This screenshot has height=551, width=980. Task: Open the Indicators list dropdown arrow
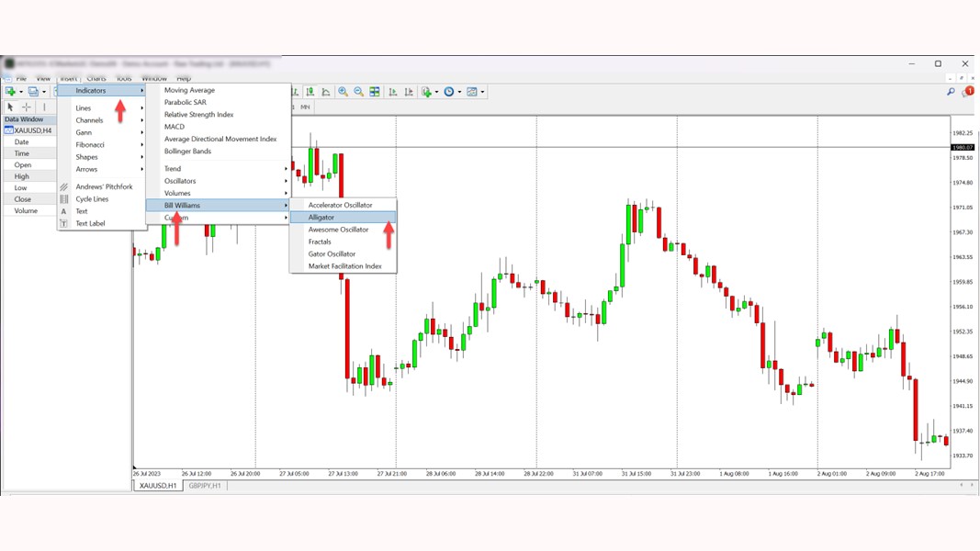[x=436, y=93]
